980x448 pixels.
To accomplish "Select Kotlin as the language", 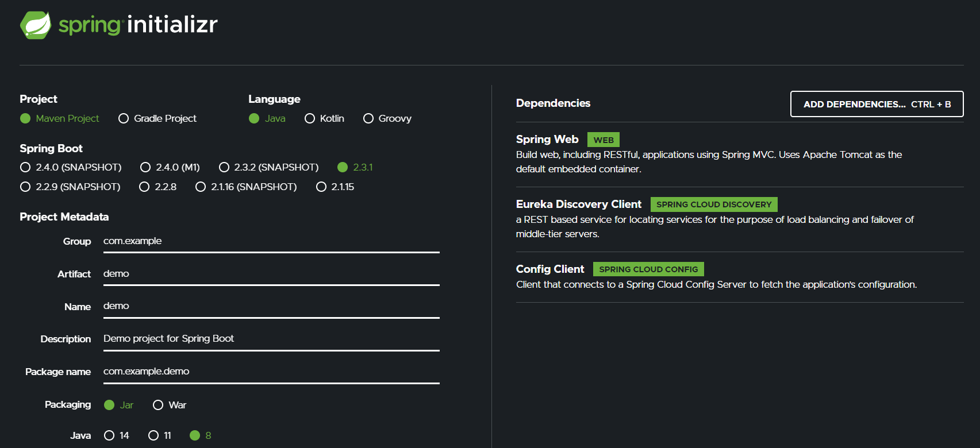I will click(310, 118).
